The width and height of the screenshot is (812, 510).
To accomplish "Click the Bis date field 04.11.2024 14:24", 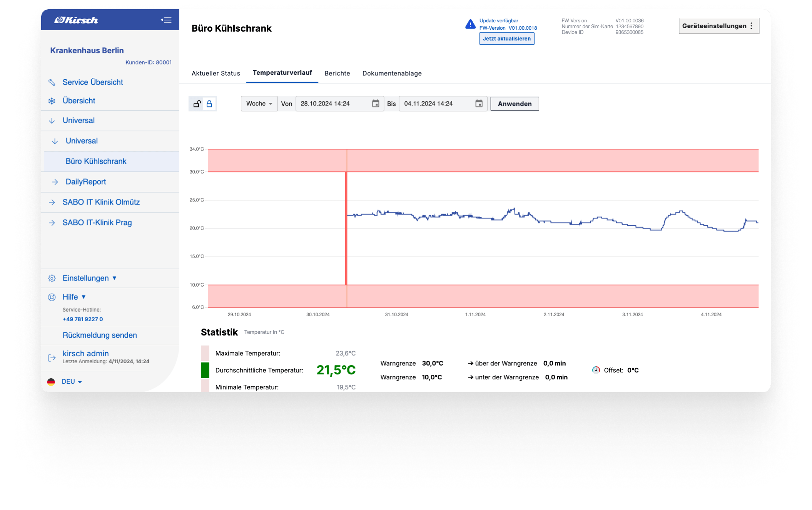I will click(x=443, y=104).
